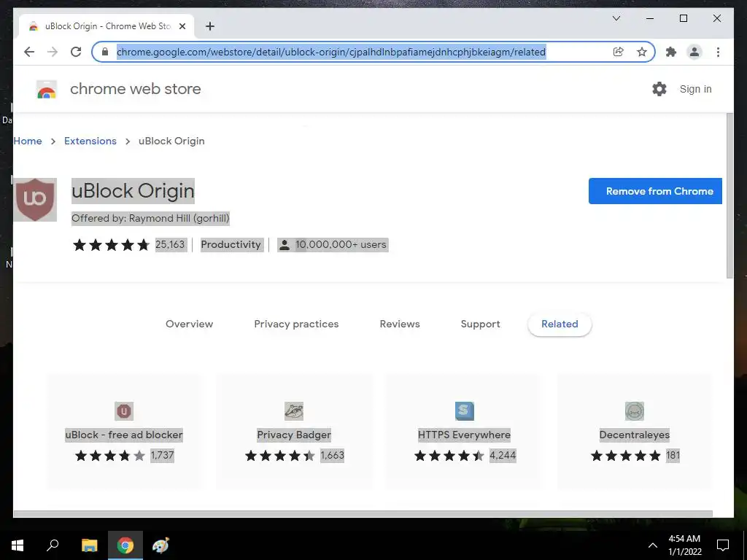The height and width of the screenshot is (560, 747).
Task: Open Privacy Badger extension title
Action: 294,435
